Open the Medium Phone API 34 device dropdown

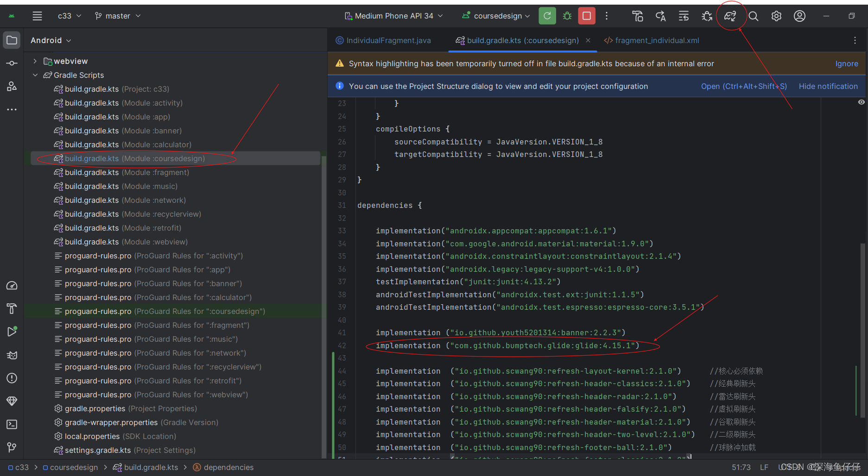(393, 15)
